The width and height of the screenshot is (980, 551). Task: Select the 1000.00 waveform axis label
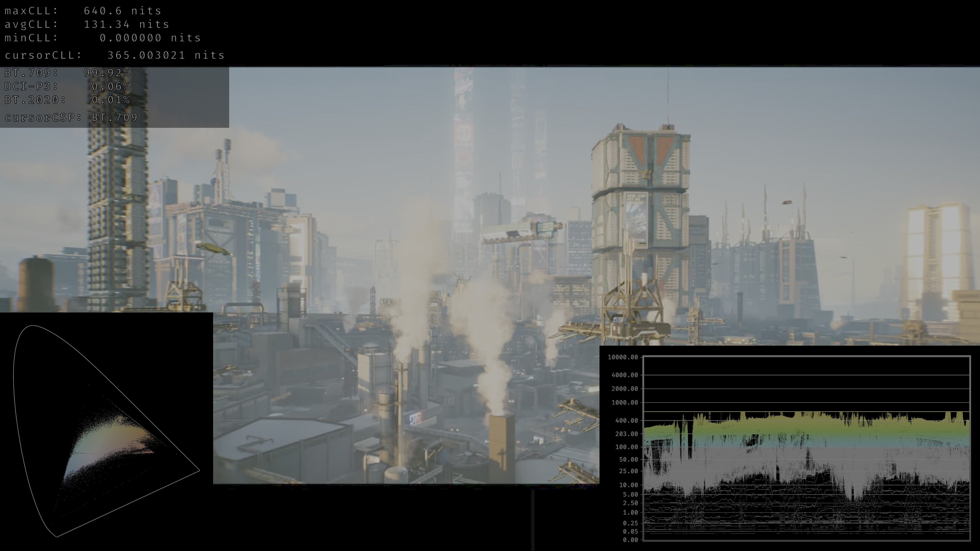[x=625, y=402]
